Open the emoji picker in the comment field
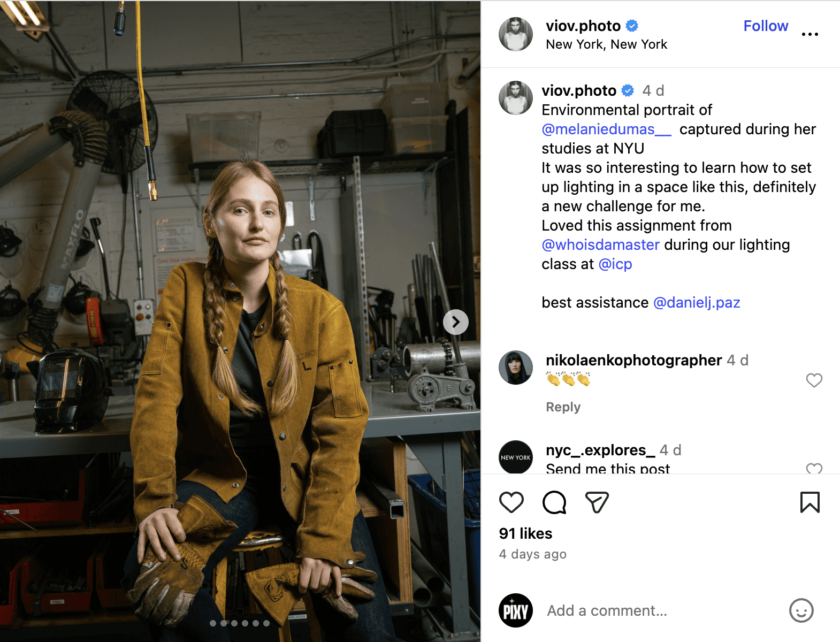Viewport: 840px width, 642px height. [x=800, y=610]
